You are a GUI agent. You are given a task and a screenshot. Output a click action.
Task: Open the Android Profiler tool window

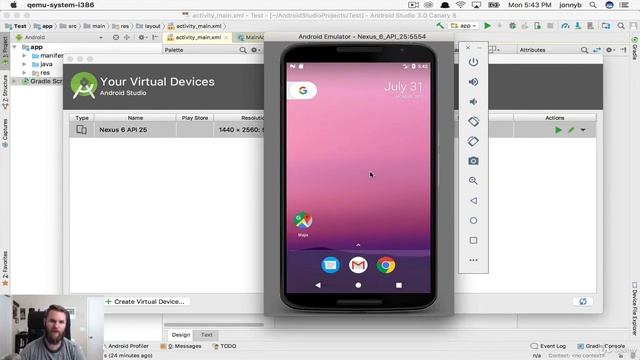coord(126,346)
